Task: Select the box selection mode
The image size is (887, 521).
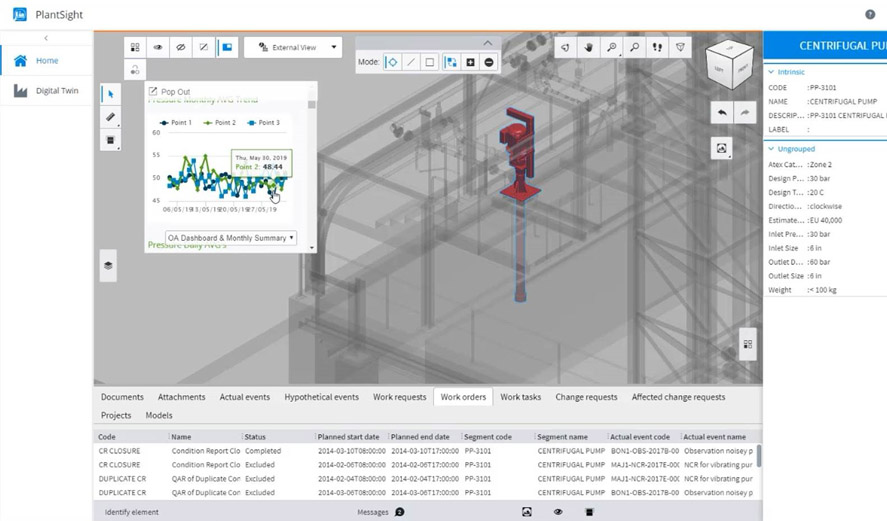Action: [430, 62]
